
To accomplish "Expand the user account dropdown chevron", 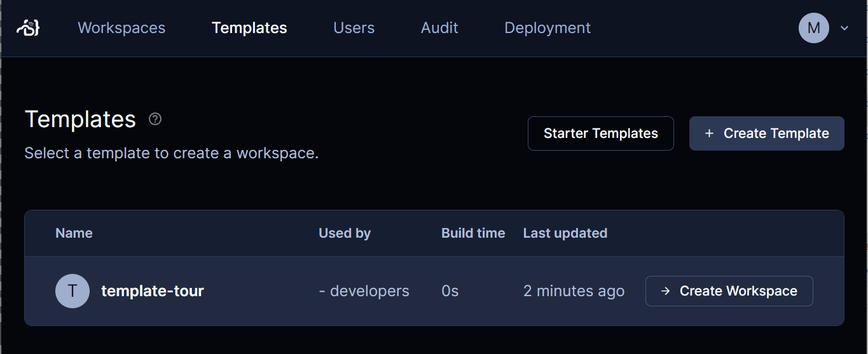I will (844, 28).
